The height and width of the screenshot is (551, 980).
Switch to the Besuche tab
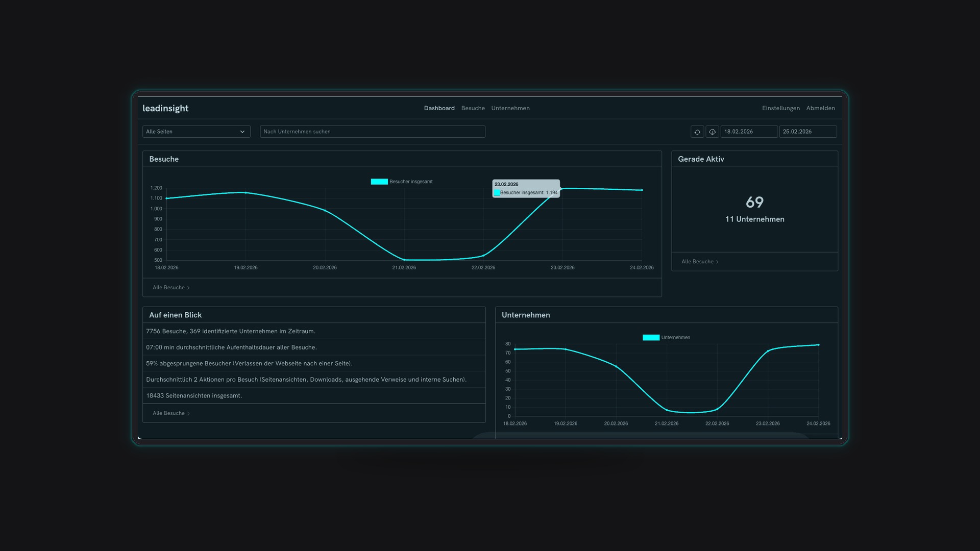[x=473, y=108]
